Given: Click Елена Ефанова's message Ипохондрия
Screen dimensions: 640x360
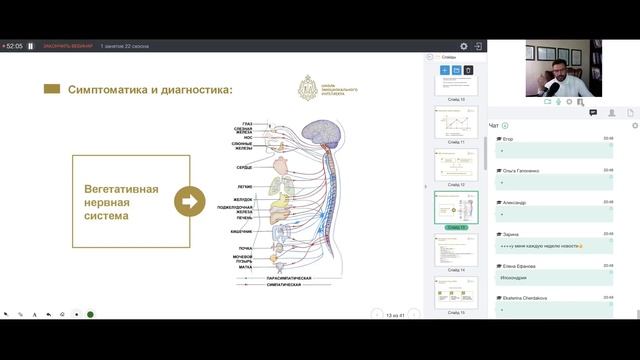Looking at the screenshot, I should click(x=554, y=278).
